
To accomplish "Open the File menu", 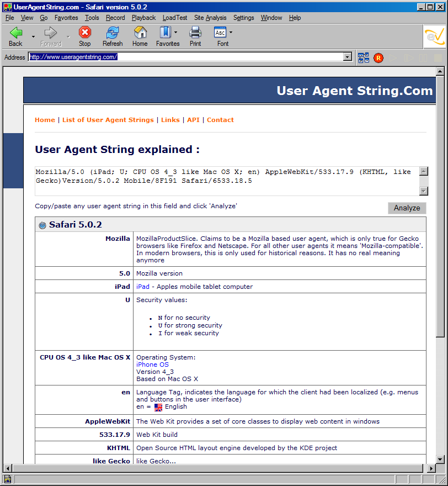I will click(x=9, y=18).
